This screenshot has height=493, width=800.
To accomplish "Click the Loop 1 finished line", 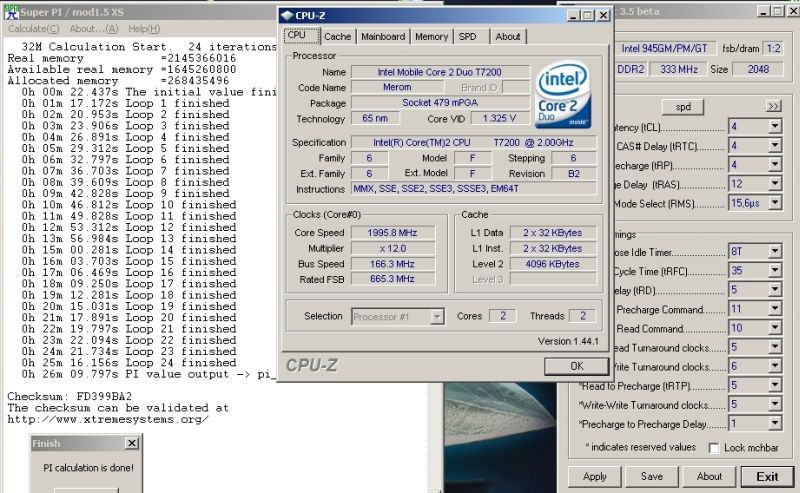I will [x=126, y=103].
